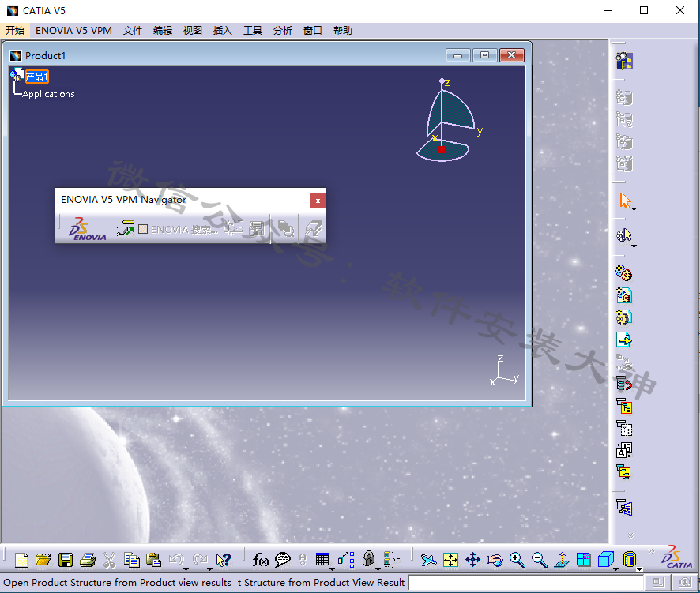700x593 pixels.
Task: Open the Redo history dropdown arrow
Action: click(209, 569)
